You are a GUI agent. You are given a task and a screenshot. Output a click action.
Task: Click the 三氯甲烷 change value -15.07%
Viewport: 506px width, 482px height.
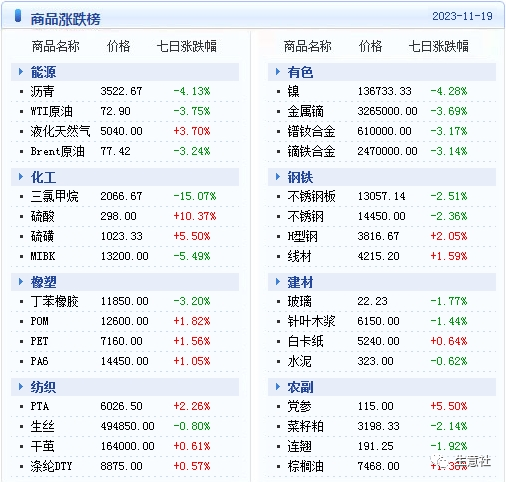195,196
